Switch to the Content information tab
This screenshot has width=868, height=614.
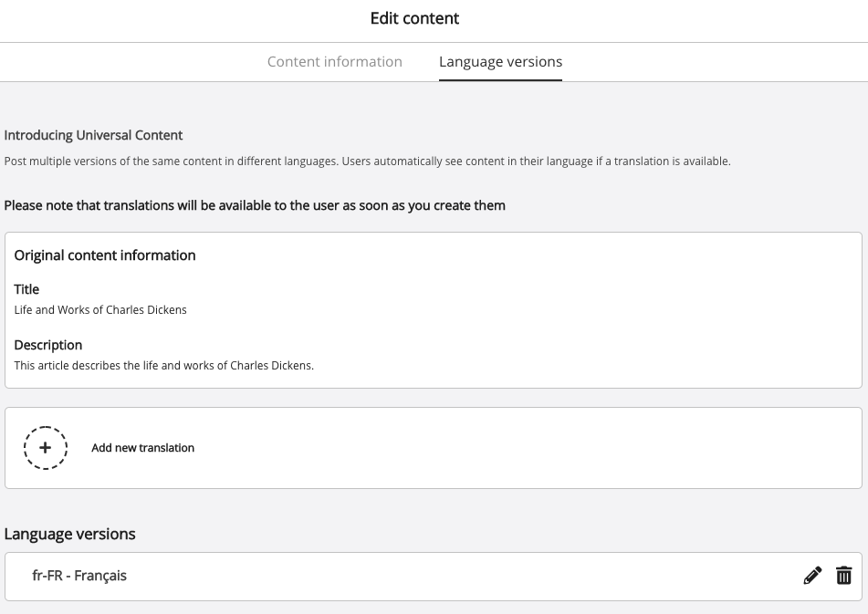(334, 62)
